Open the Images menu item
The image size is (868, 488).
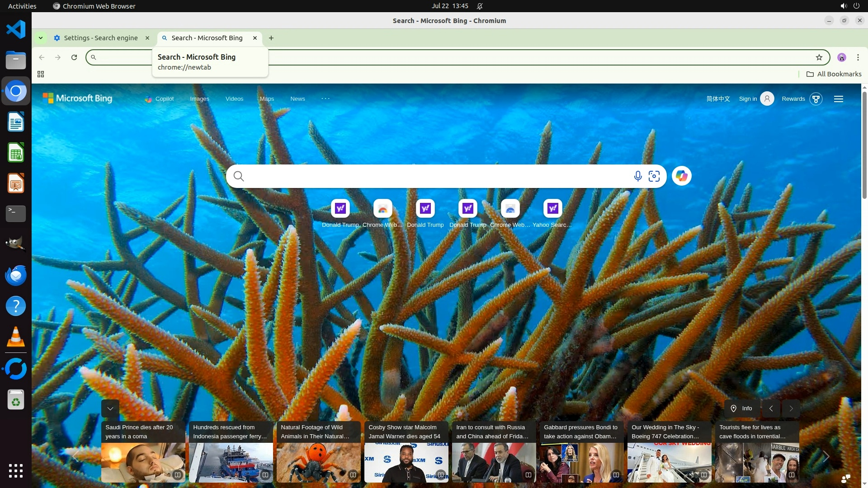[199, 99]
